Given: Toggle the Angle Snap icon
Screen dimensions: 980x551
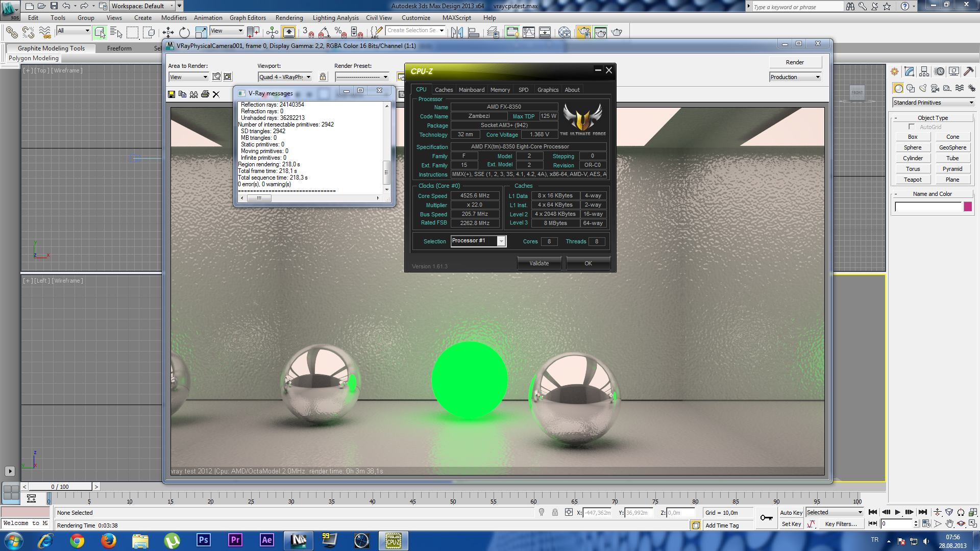Looking at the screenshot, I should pyautogui.click(x=324, y=33).
